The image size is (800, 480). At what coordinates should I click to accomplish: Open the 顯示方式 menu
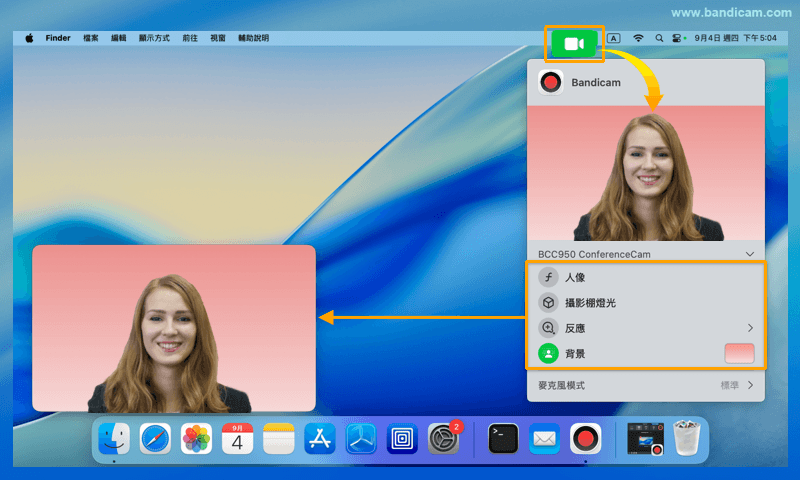(x=154, y=38)
